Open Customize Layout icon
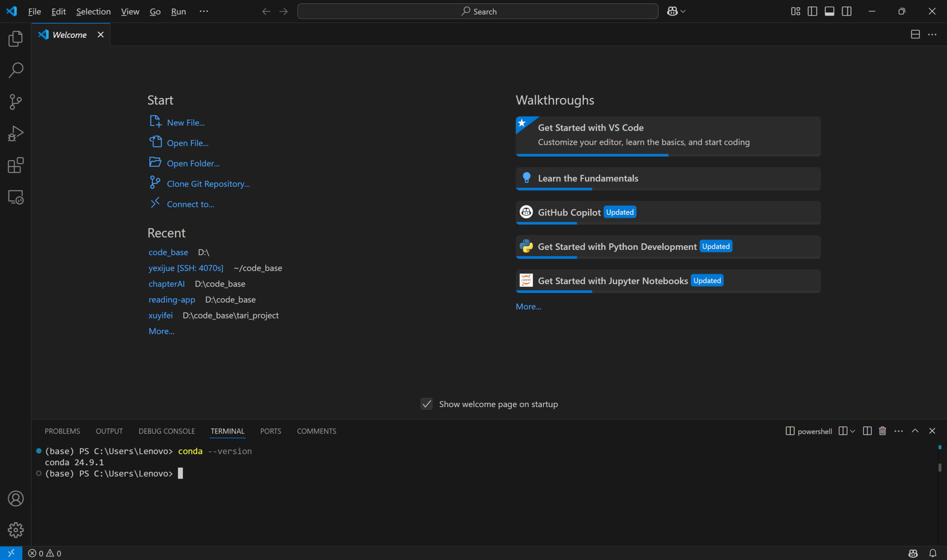 pyautogui.click(x=795, y=11)
